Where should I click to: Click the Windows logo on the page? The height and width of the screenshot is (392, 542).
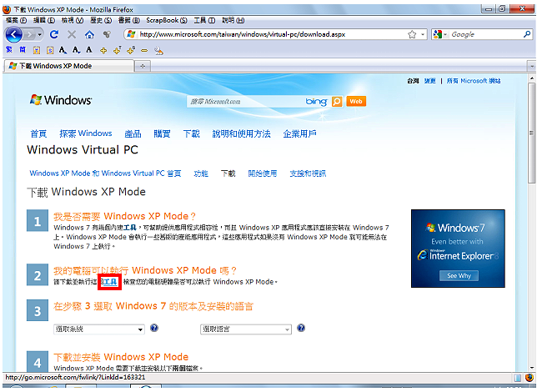click(61, 100)
